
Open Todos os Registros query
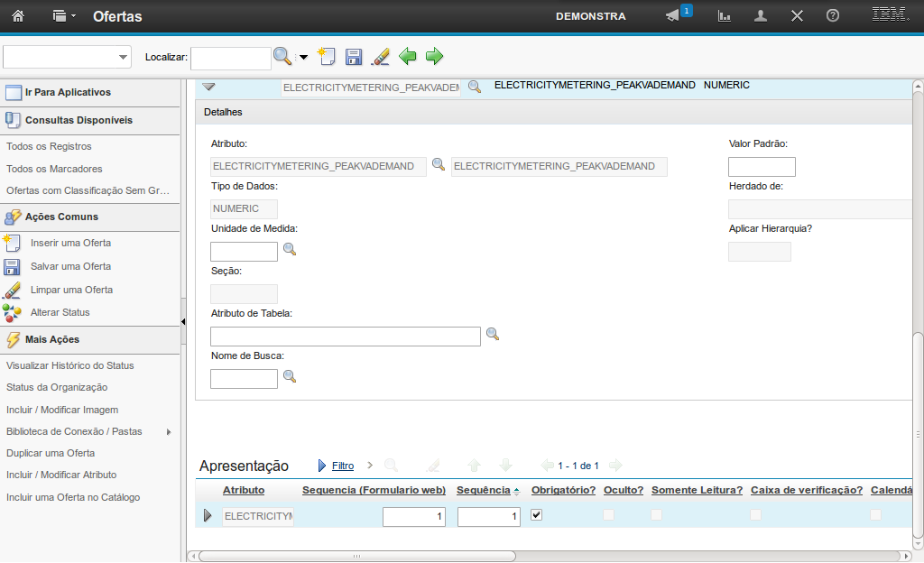[x=49, y=146]
